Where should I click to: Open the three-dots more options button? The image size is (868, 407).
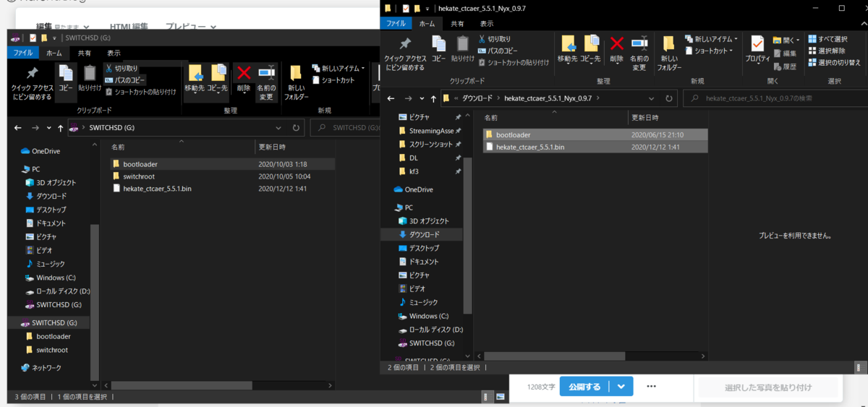(x=651, y=387)
